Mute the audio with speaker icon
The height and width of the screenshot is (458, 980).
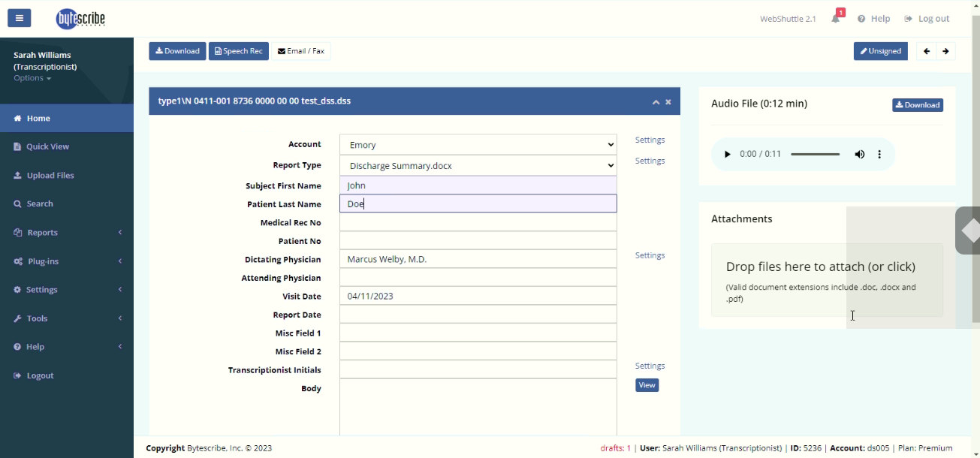(x=860, y=154)
